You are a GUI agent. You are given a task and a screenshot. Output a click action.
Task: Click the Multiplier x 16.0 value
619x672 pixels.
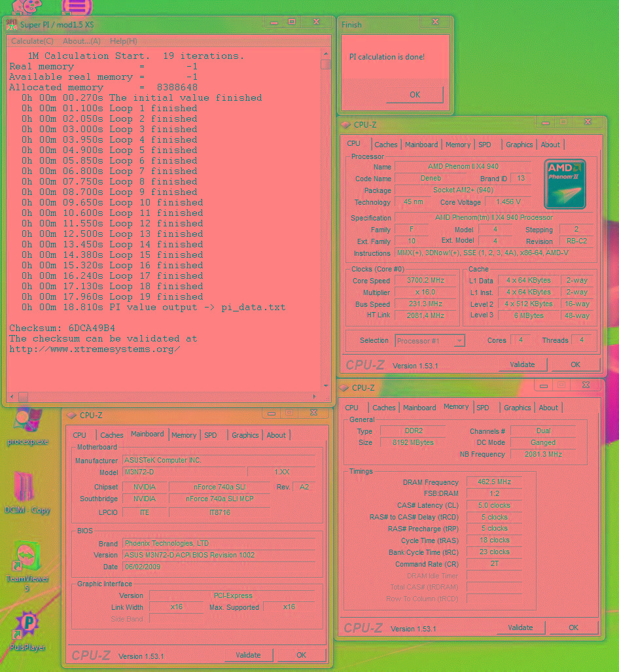[426, 292]
